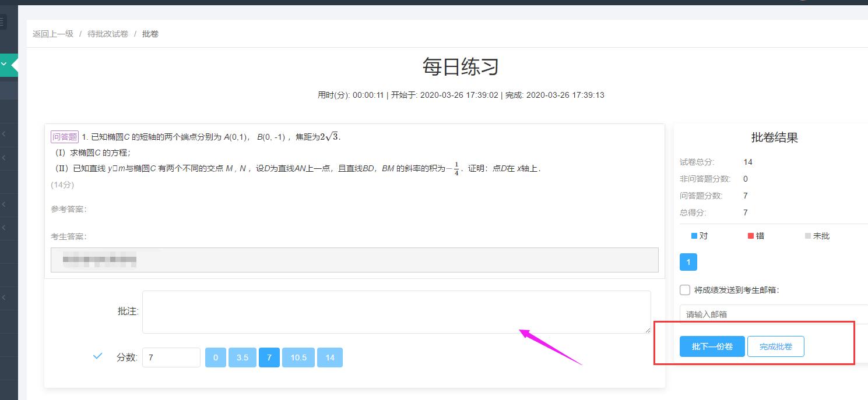Toggle the score preset 3.5
Screen dimensions: 868x400
[243, 357]
